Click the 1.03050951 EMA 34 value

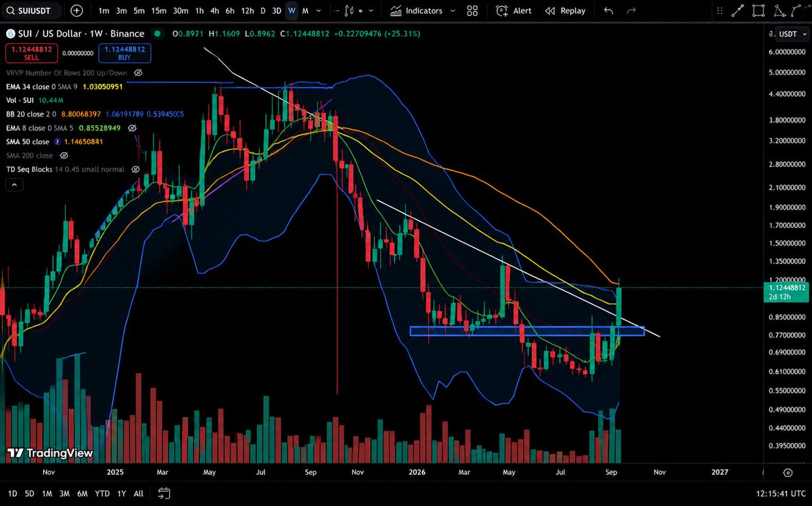(x=104, y=87)
